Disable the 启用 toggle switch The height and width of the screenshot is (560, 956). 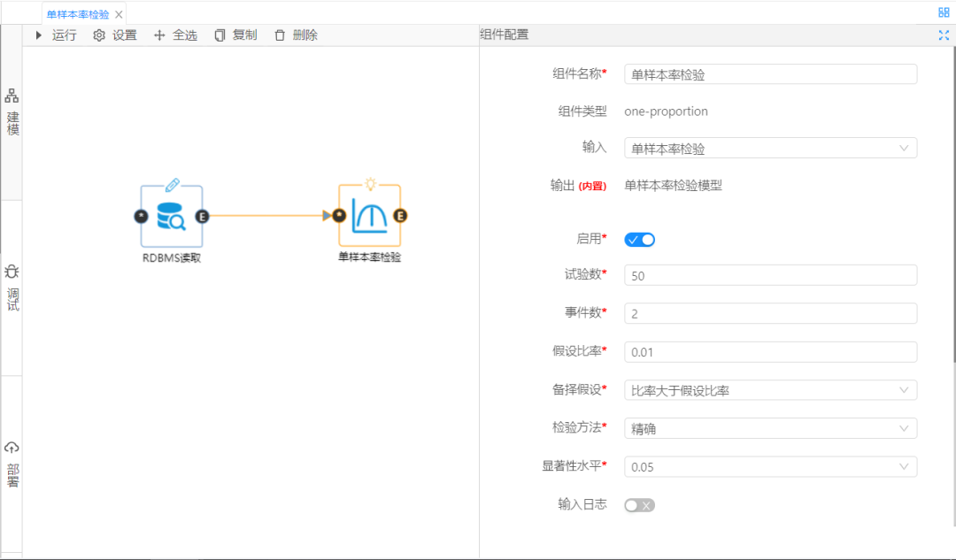(x=639, y=240)
